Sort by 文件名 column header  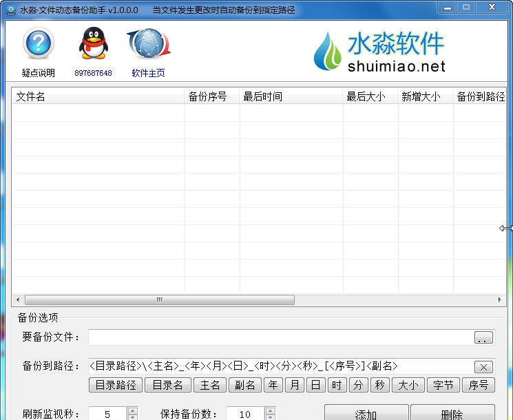coord(98,96)
